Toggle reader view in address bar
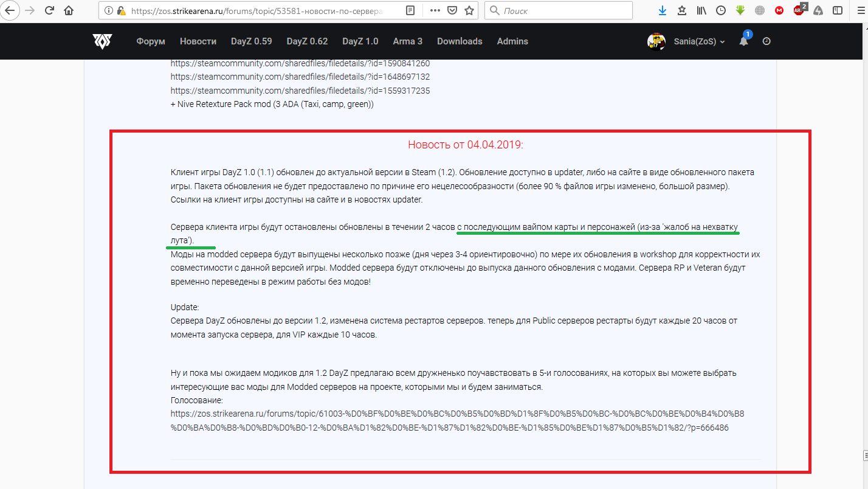868x489 pixels. pos(411,10)
